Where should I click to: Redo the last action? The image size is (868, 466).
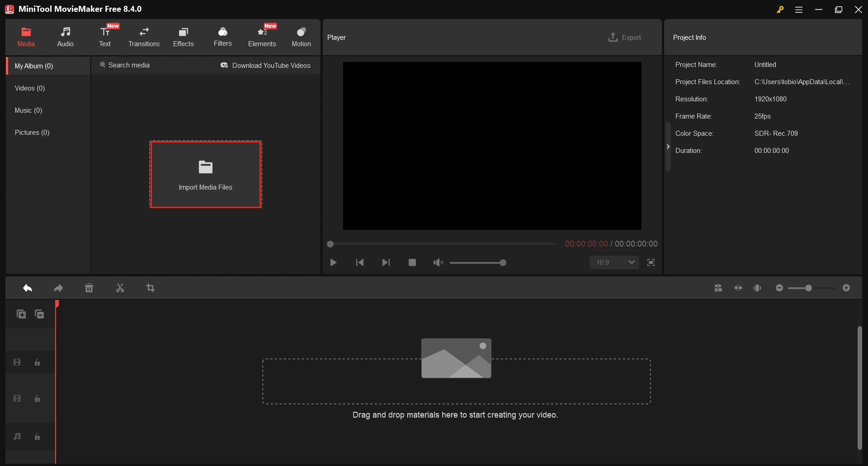58,288
